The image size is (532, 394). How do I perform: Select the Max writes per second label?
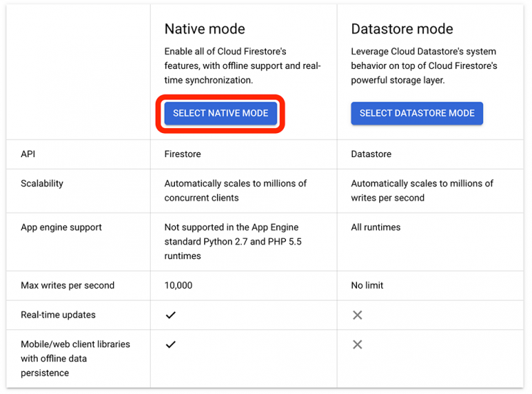(x=68, y=286)
